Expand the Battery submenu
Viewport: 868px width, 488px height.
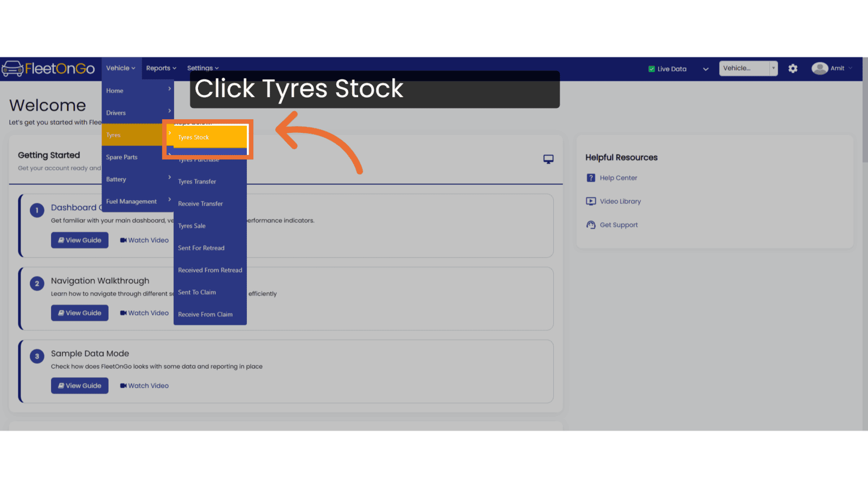pos(138,179)
